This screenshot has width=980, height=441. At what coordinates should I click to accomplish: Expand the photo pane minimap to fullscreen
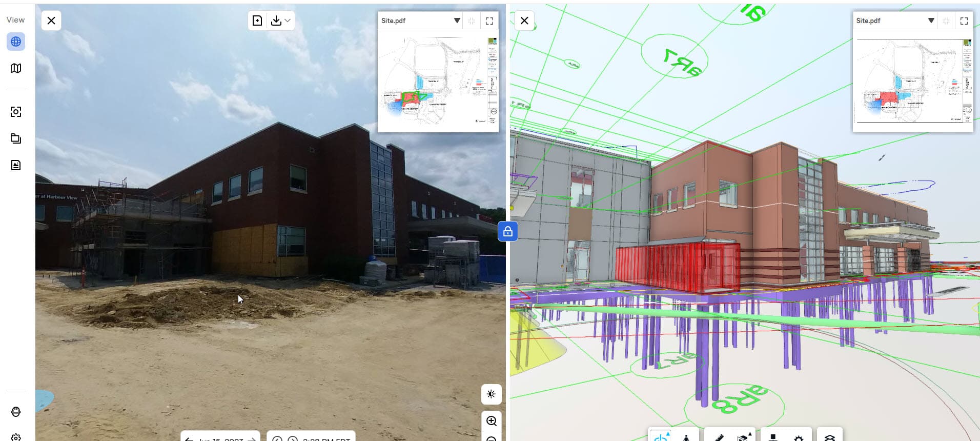click(x=489, y=21)
